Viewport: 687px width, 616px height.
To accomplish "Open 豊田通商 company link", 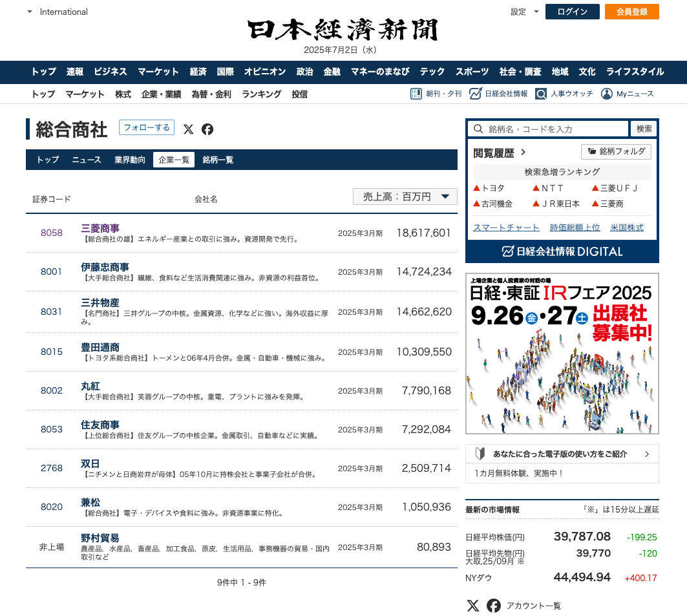I will pyautogui.click(x=100, y=348).
